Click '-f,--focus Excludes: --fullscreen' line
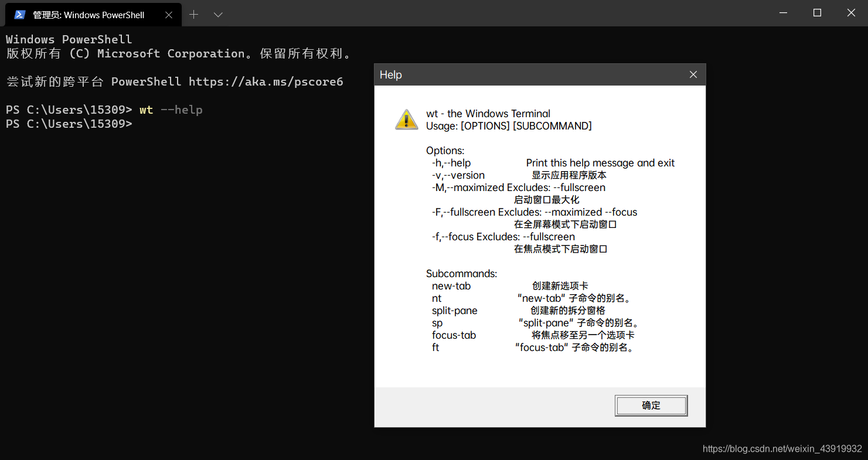 [x=503, y=237]
